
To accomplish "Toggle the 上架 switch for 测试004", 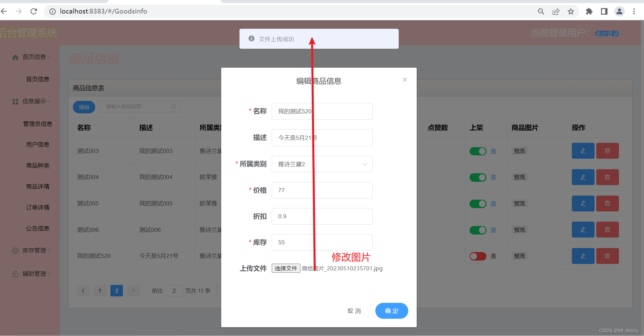I will tap(478, 177).
